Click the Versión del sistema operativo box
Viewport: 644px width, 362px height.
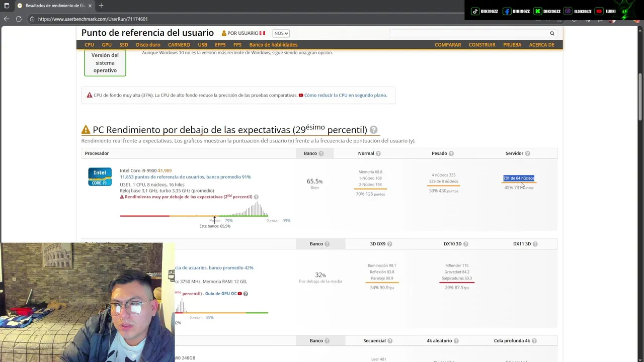pyautogui.click(x=105, y=63)
